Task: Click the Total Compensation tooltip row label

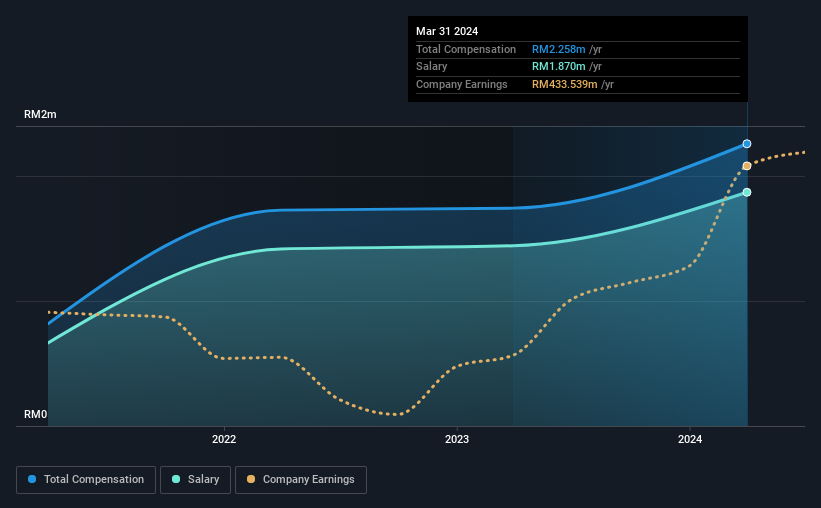Action: [x=466, y=49]
